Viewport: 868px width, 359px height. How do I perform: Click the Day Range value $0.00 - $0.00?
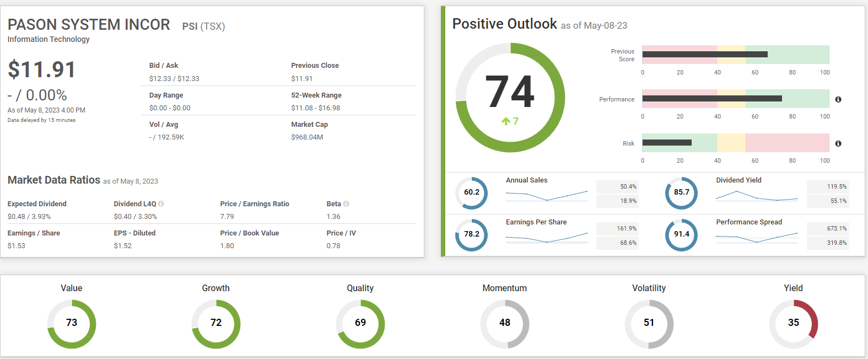pyautogui.click(x=170, y=108)
